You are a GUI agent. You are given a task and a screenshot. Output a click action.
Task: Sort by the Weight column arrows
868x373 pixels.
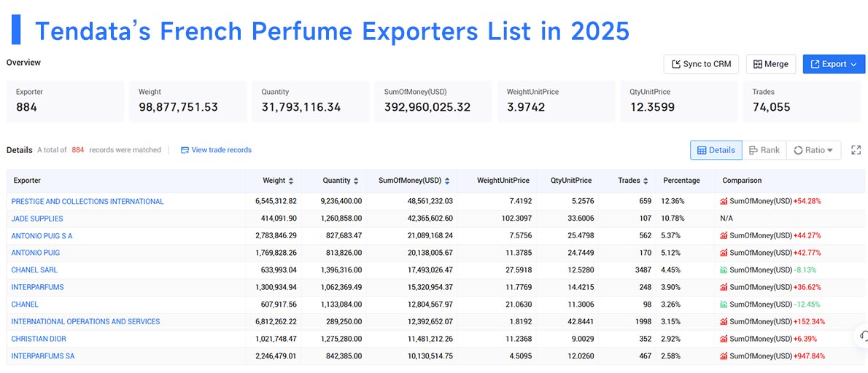(x=291, y=181)
